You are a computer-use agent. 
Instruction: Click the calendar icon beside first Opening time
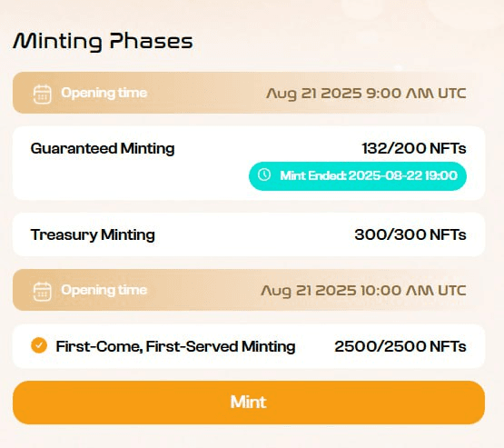click(42, 95)
